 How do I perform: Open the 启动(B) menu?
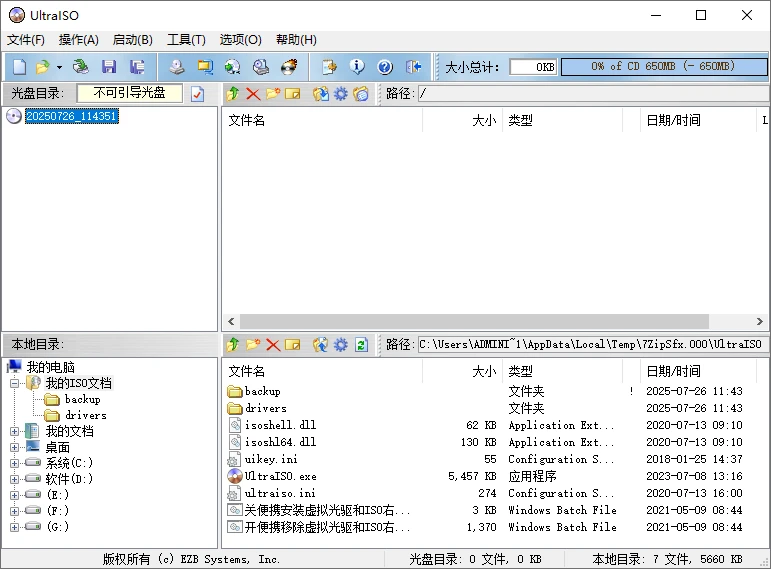pos(132,40)
